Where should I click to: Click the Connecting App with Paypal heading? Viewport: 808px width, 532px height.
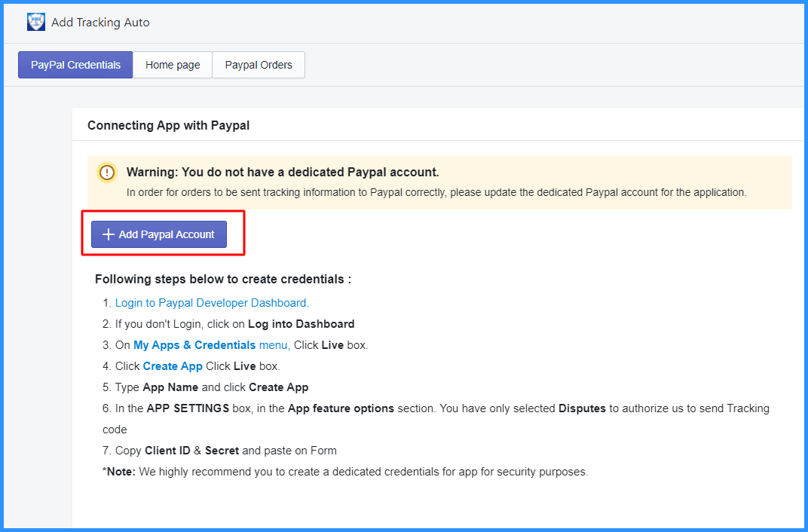(x=168, y=126)
